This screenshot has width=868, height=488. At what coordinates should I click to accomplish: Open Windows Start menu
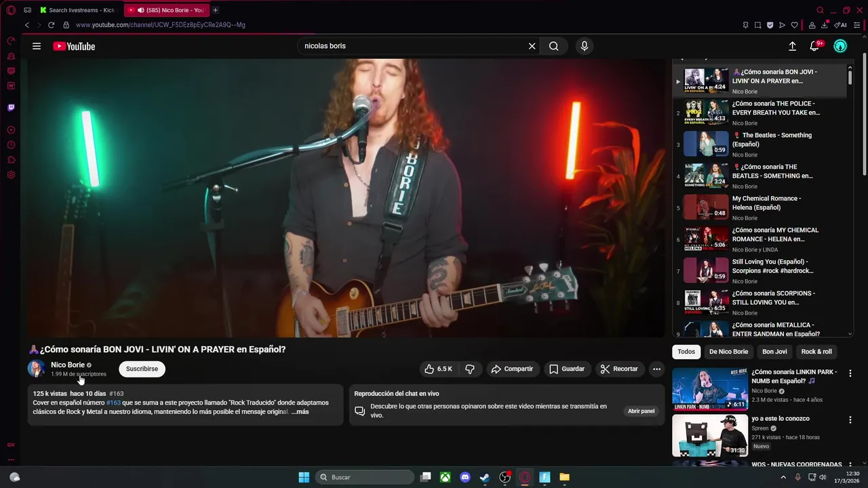pyautogui.click(x=304, y=477)
